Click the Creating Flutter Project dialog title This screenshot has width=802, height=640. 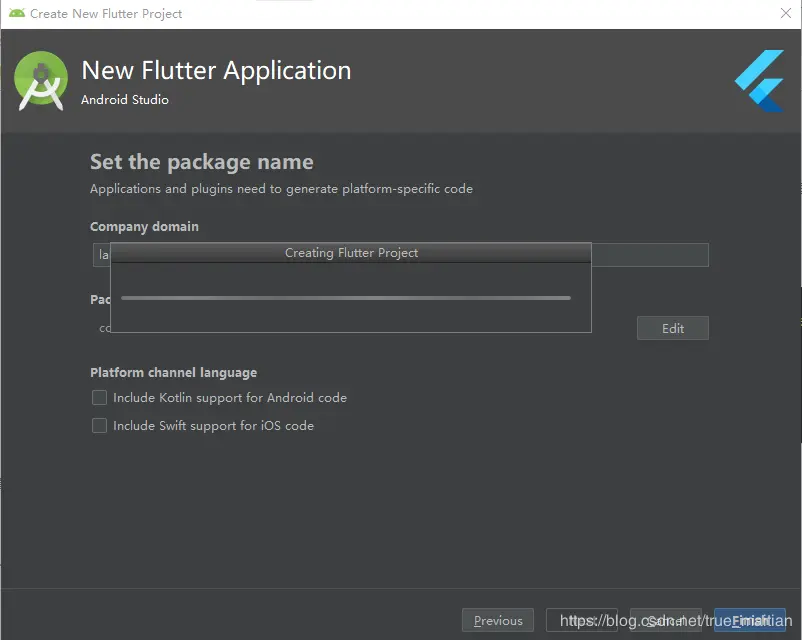coord(351,253)
